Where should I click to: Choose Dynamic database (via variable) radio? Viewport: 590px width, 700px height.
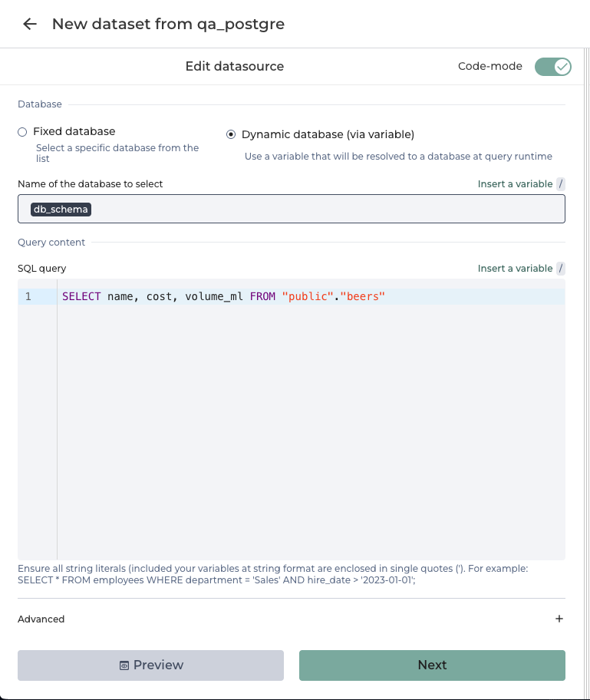click(x=231, y=134)
